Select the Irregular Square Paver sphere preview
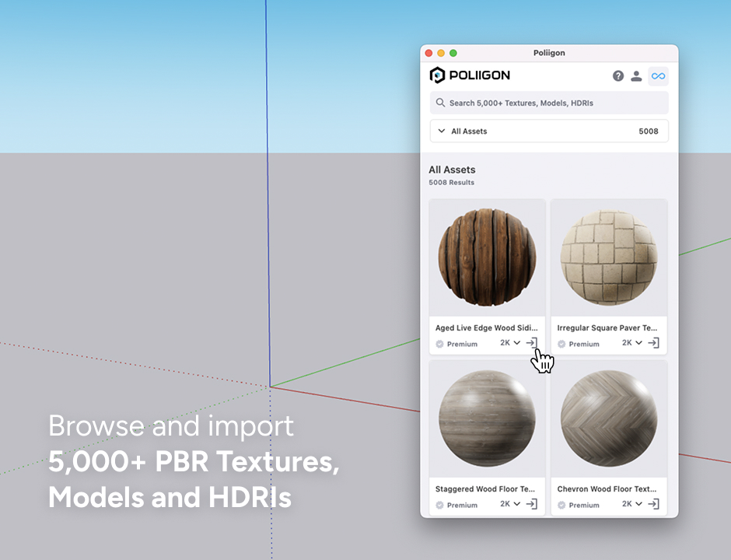Viewport: 731px width, 560px height. 609,257
